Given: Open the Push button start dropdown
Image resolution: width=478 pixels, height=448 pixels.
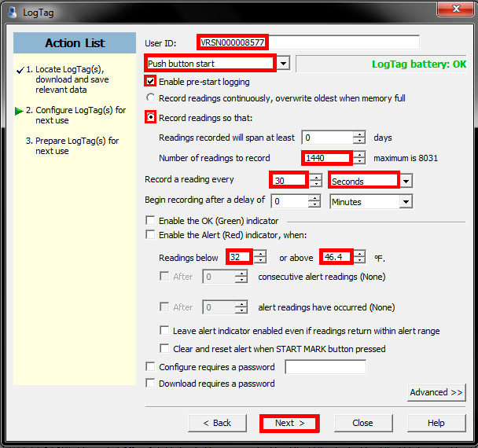Looking at the screenshot, I should coord(284,63).
